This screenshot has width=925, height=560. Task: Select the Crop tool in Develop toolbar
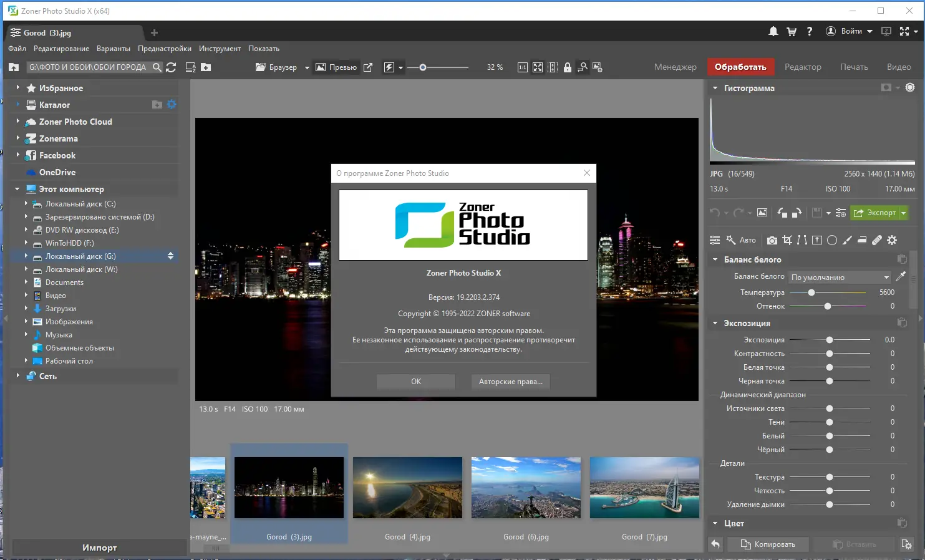coord(787,240)
